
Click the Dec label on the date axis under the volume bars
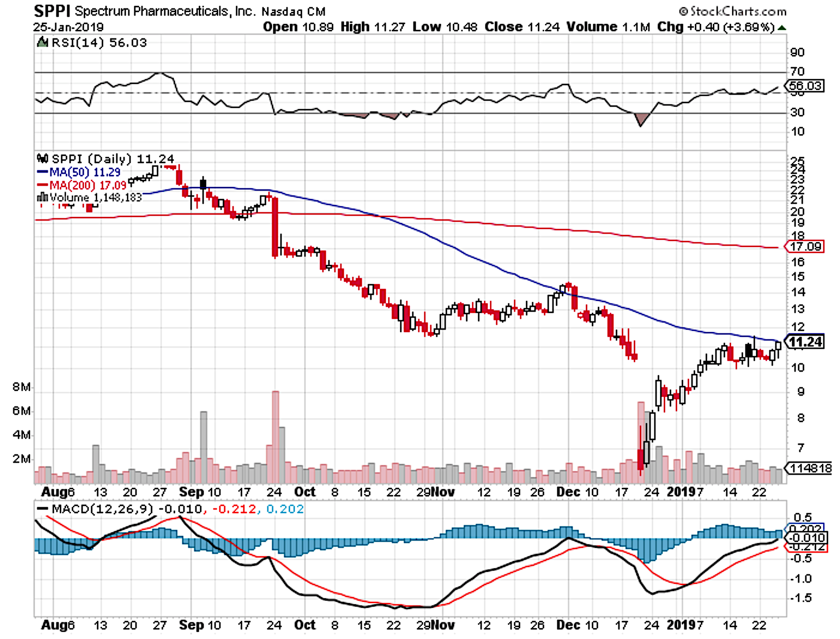tap(568, 492)
